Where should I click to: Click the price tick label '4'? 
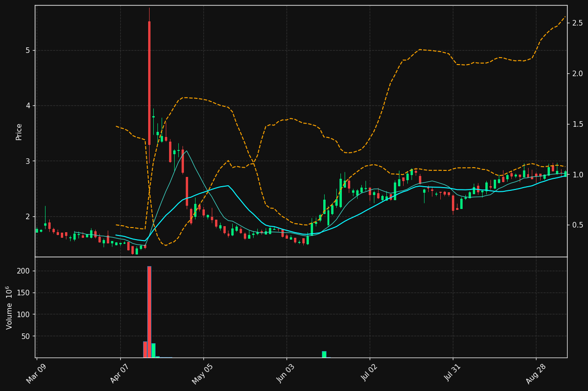click(x=27, y=105)
